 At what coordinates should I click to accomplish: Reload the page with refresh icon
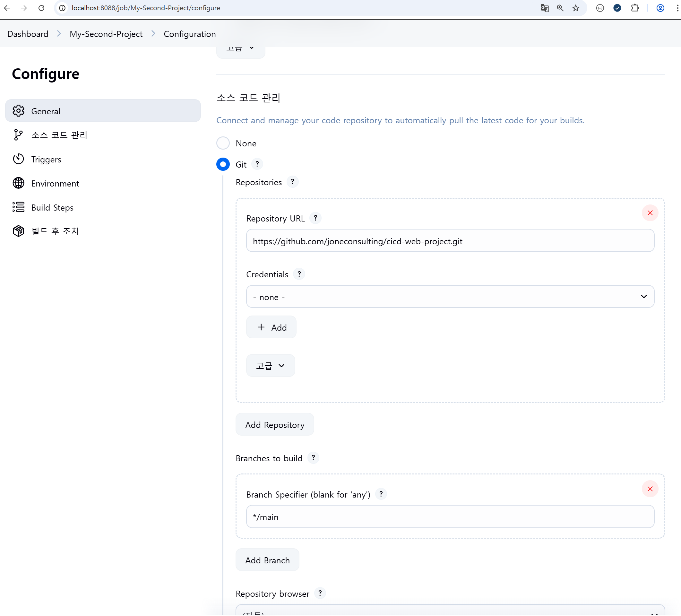[x=41, y=8]
